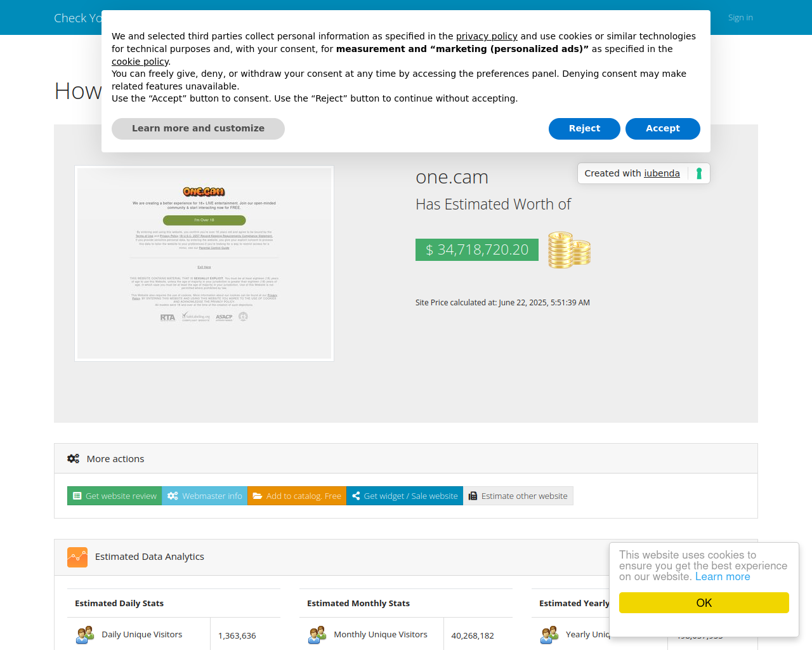Click the Daily Unique Visitors people icon

click(x=85, y=635)
